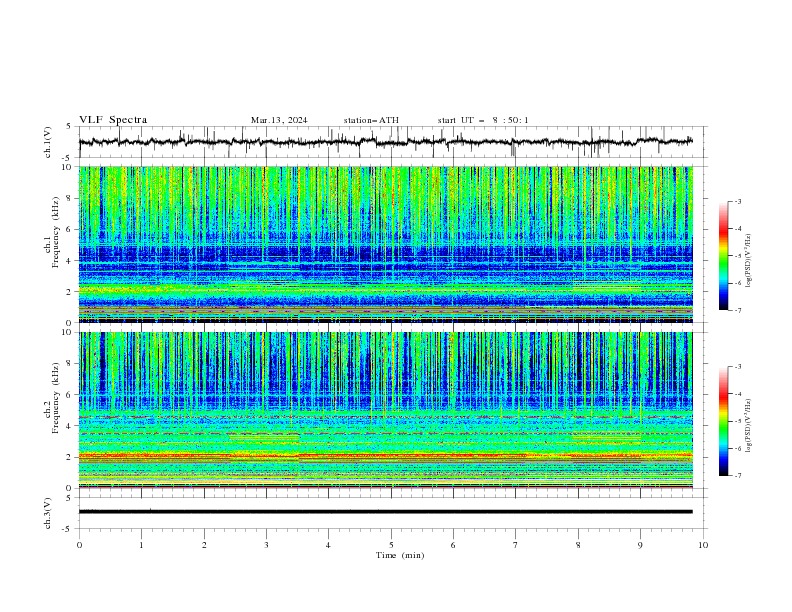Image resolution: width=792 pixels, height=612 pixels.
Task: Click the lower colorbar 'log(PSD)(V²/Hz)' label
Action: click(x=748, y=425)
